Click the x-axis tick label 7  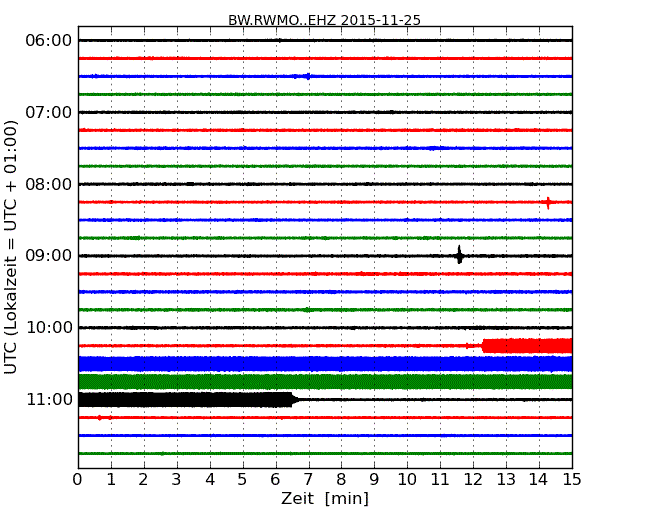308,479
